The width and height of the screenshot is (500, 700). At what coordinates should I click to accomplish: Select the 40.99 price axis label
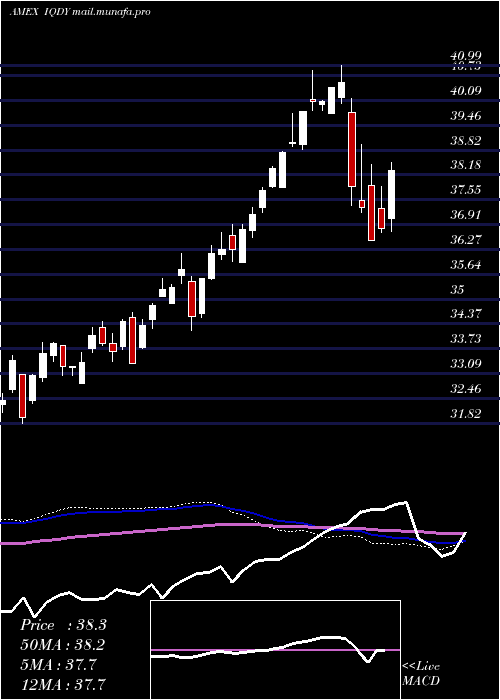466,56
